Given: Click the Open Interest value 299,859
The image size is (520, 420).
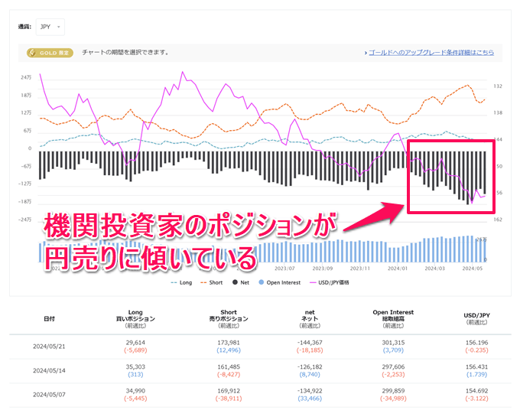Looking at the screenshot, I should point(393,391).
